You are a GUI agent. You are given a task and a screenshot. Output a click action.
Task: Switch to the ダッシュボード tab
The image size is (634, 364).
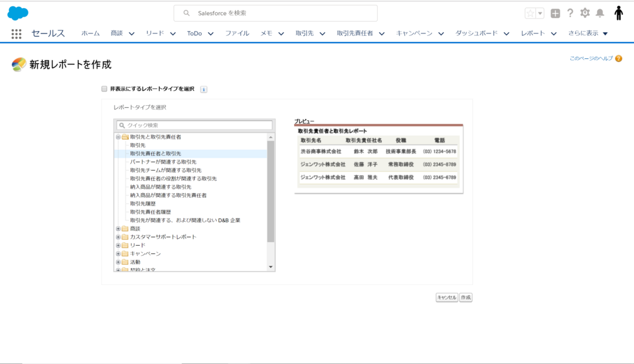[x=476, y=33]
